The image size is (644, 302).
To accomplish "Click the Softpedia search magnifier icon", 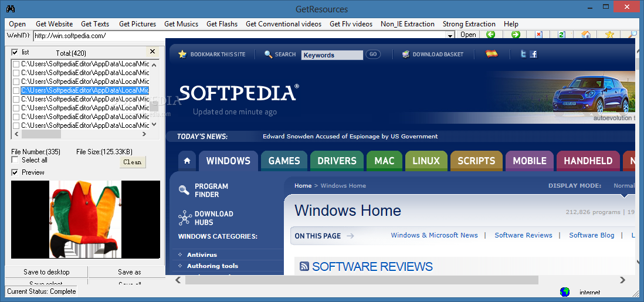I will pos(268,54).
